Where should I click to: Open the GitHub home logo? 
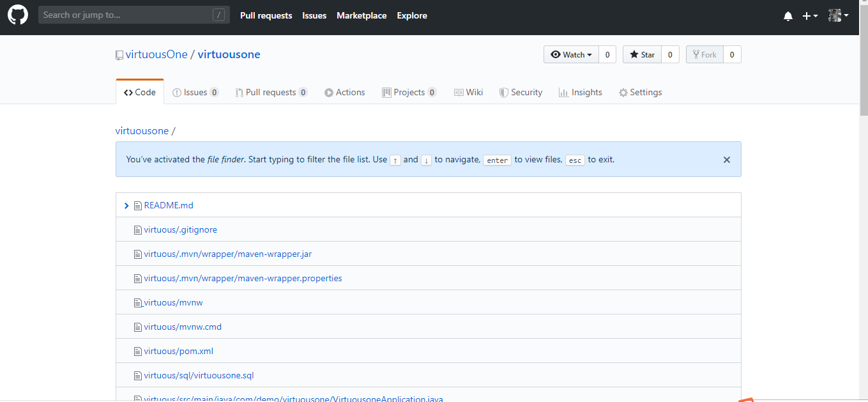(x=18, y=15)
